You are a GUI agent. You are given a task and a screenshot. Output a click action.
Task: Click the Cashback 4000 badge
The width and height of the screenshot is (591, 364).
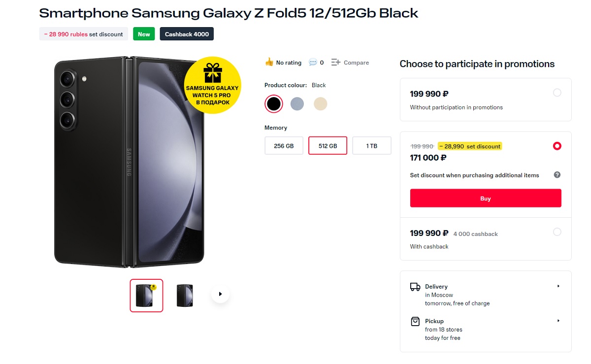click(187, 34)
